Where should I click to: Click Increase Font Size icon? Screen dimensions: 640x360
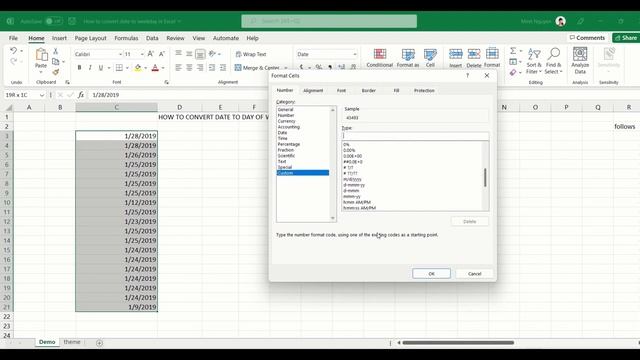tap(151, 54)
